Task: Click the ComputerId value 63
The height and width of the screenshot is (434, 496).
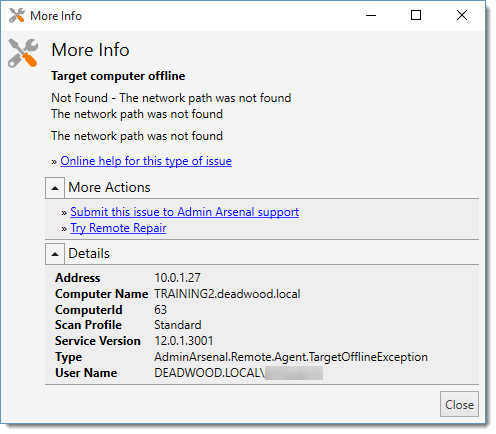Action: click(160, 310)
